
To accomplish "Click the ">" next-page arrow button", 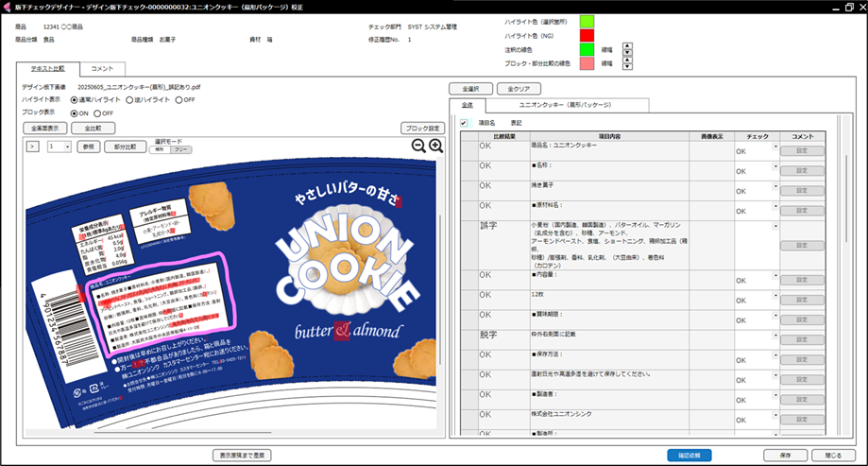I will pyautogui.click(x=33, y=147).
